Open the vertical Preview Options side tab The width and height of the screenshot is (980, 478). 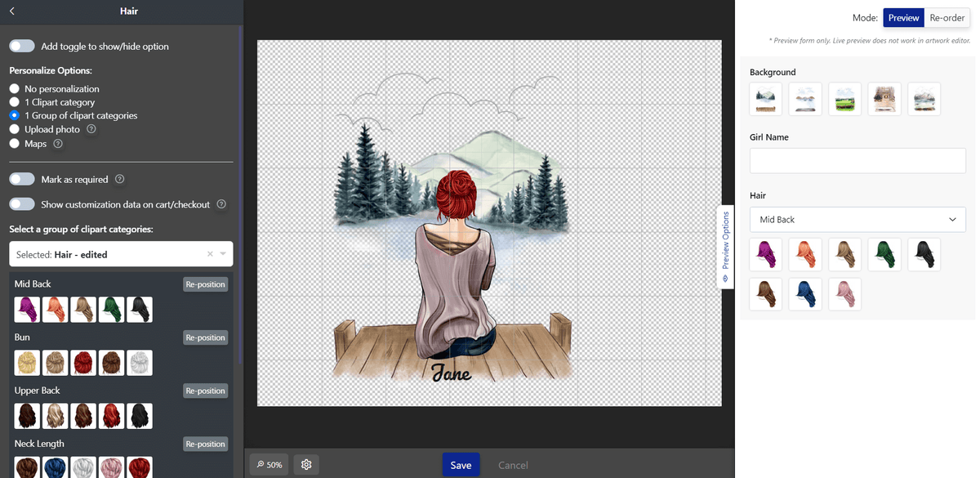point(725,247)
